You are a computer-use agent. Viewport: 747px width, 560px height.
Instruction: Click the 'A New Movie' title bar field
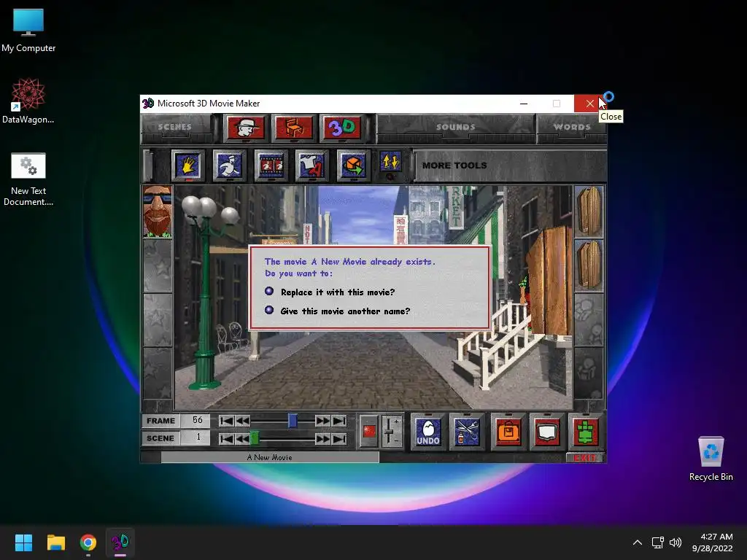(270, 457)
